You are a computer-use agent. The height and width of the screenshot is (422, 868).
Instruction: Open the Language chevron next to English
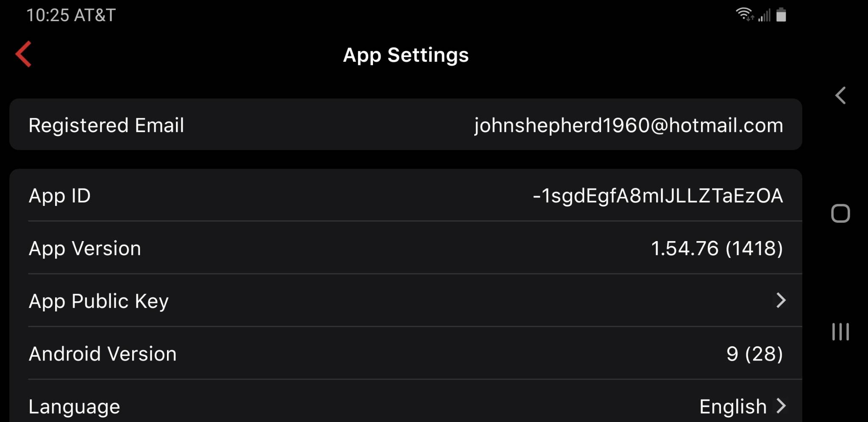pos(781,406)
